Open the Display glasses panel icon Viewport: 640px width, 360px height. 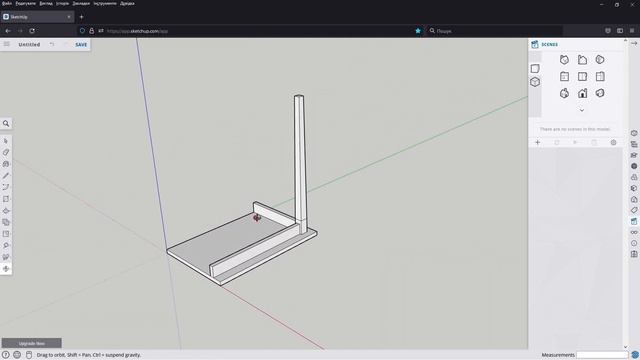pos(634,232)
